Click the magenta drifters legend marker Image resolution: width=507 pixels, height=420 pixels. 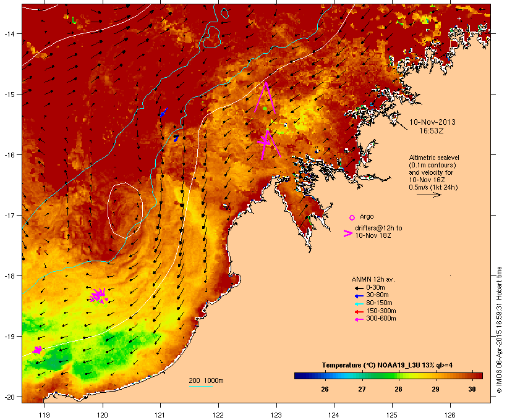(348, 233)
